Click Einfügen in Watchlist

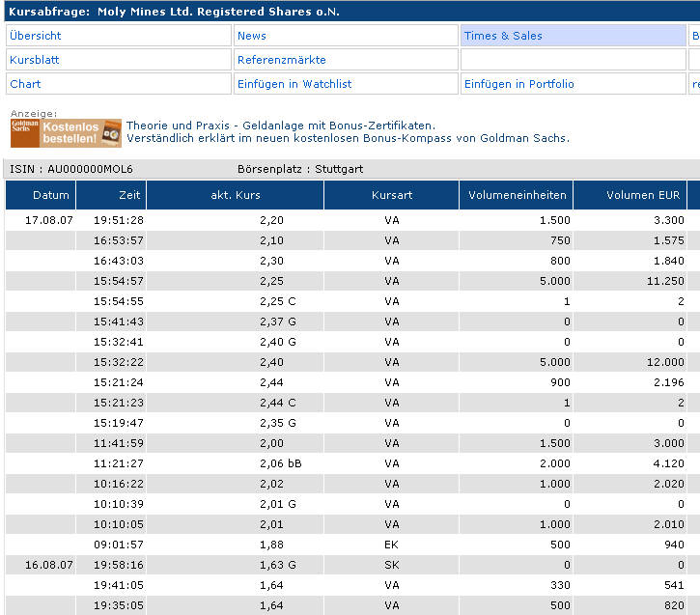click(294, 84)
